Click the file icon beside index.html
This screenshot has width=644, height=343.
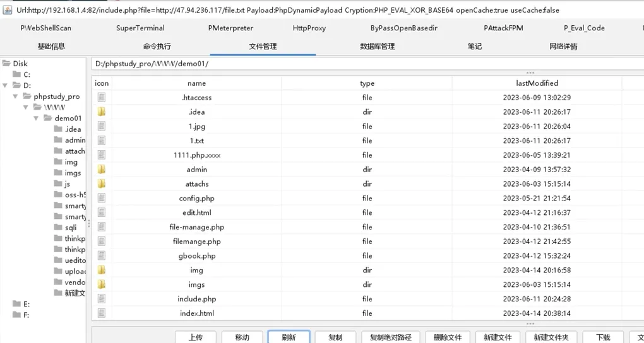(101, 313)
